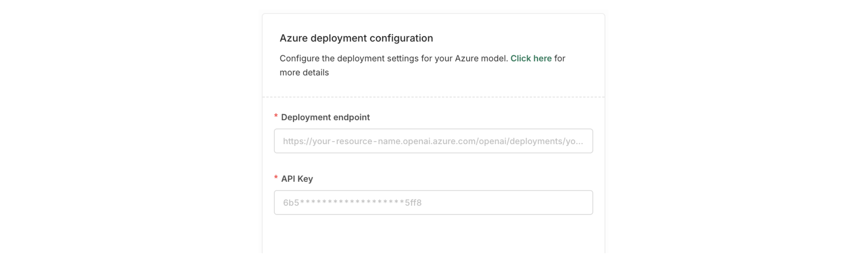
Task: Click the "API Key" field label
Action: click(297, 179)
